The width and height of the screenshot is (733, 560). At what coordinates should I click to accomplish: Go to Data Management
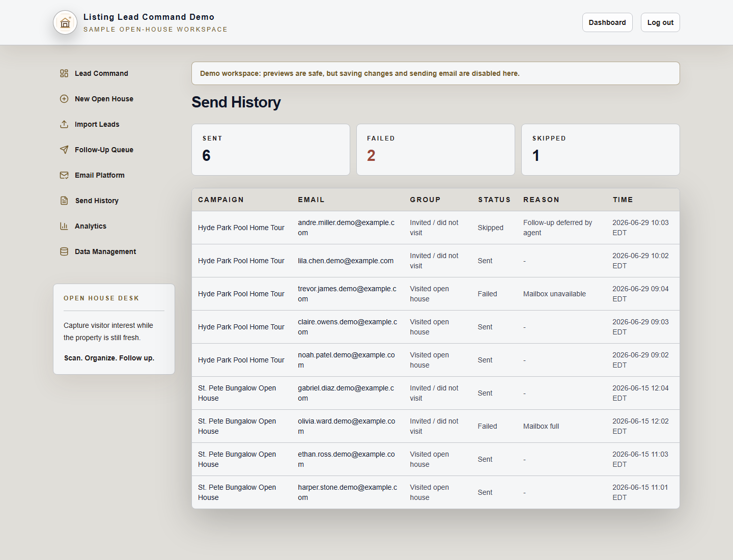(x=105, y=251)
